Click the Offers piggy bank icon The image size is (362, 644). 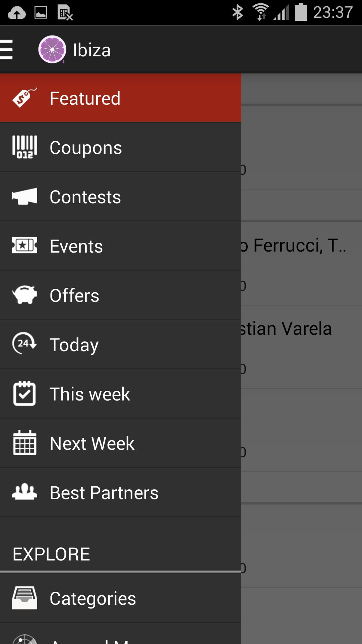click(x=24, y=295)
